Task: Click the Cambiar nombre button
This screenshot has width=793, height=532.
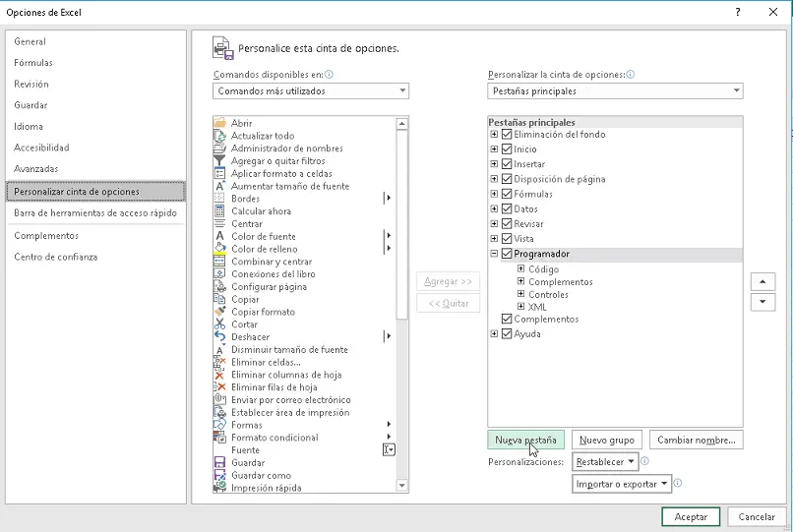Action: tap(697, 440)
